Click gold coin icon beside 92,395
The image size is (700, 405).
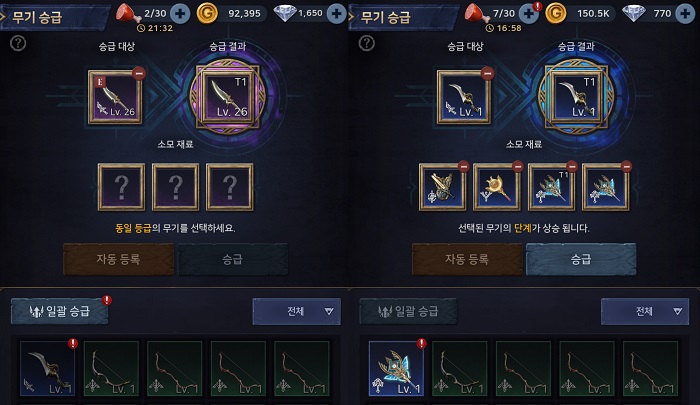coord(208,13)
